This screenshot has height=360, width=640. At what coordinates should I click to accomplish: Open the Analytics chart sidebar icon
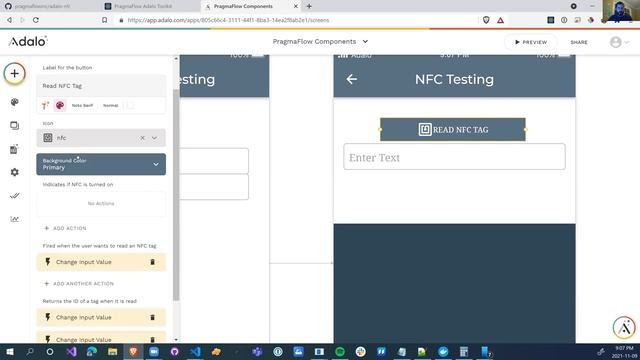coord(15,219)
